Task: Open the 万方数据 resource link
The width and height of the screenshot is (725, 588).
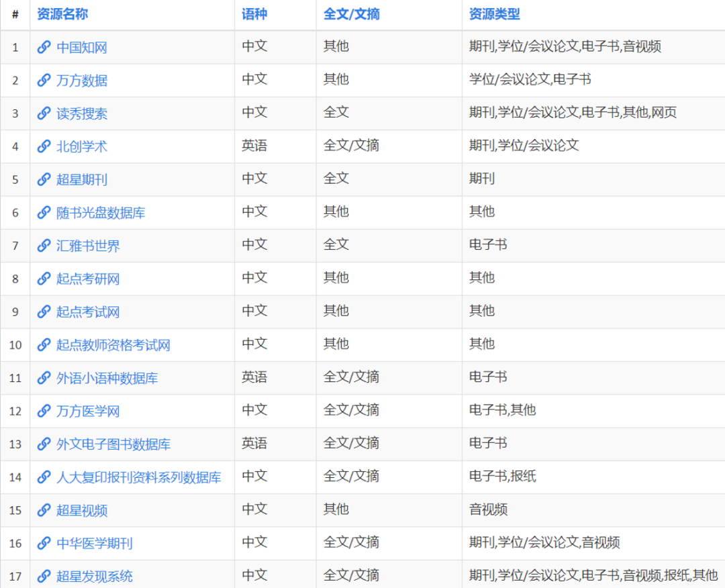Action: pos(82,80)
